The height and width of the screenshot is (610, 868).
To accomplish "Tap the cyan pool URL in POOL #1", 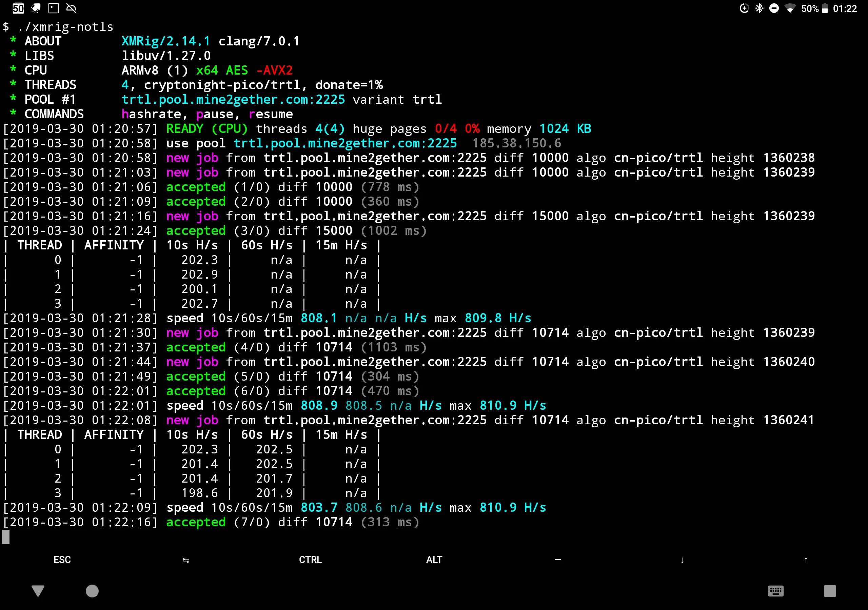I will 233,99.
